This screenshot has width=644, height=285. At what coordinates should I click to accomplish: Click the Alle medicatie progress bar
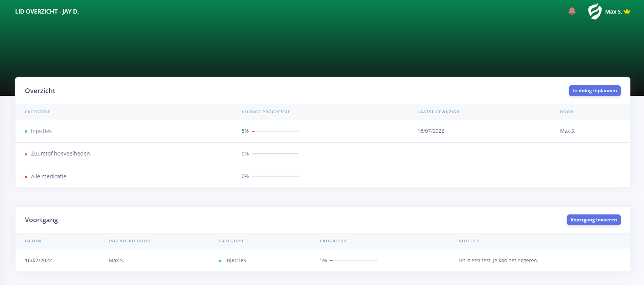tap(275, 176)
